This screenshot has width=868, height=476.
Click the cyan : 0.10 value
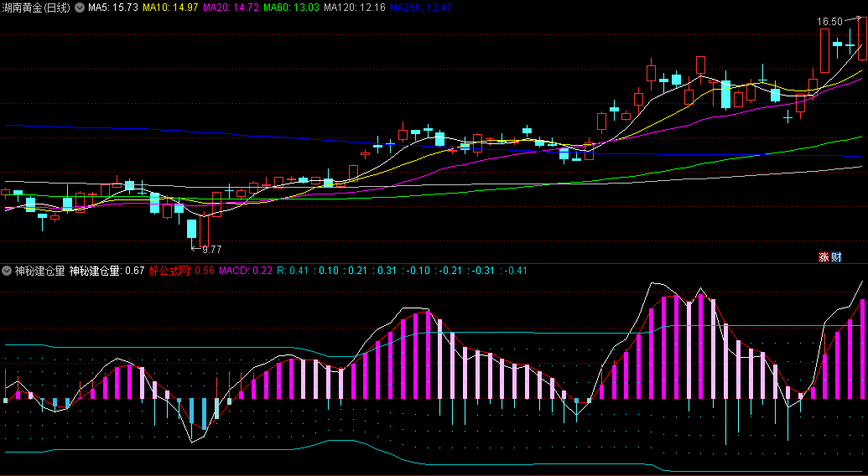pyautogui.click(x=325, y=271)
